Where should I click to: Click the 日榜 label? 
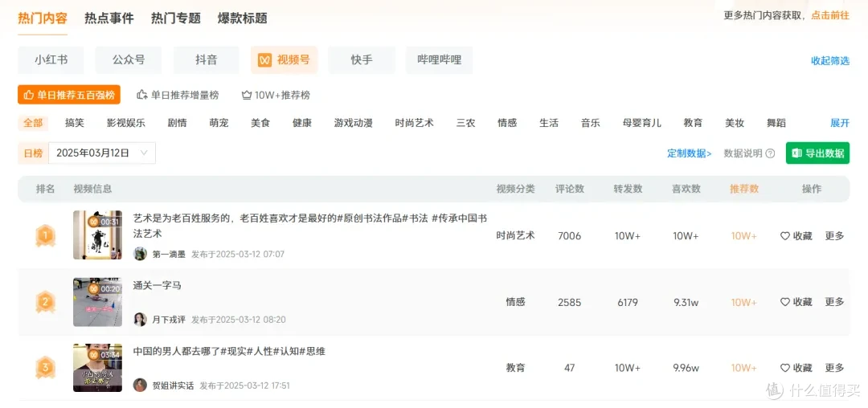coord(33,153)
